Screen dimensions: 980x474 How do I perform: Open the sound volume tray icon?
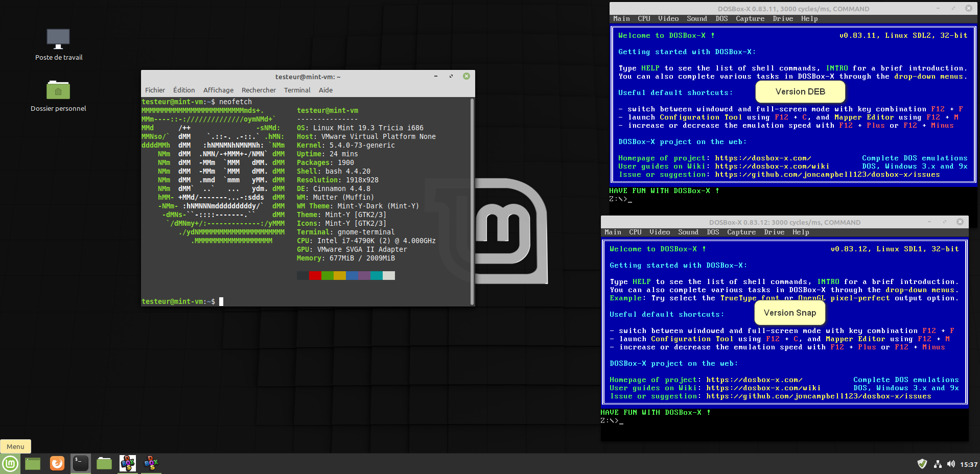[951, 464]
